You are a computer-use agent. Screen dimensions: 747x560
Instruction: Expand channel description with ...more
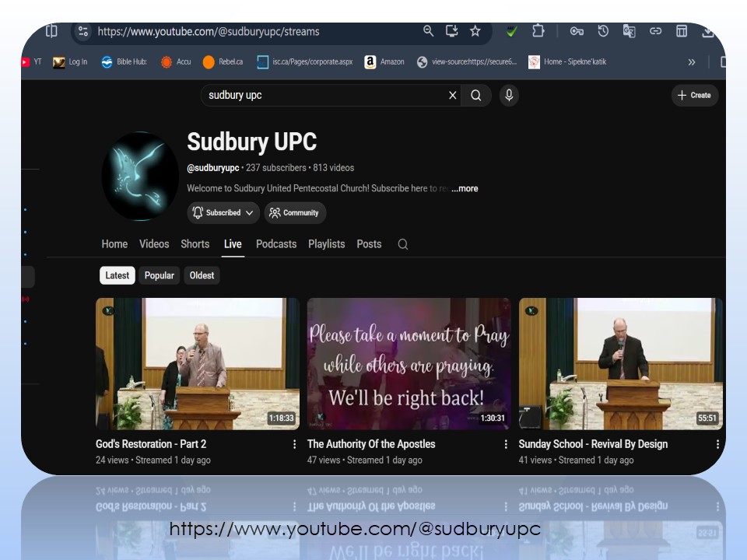click(465, 188)
